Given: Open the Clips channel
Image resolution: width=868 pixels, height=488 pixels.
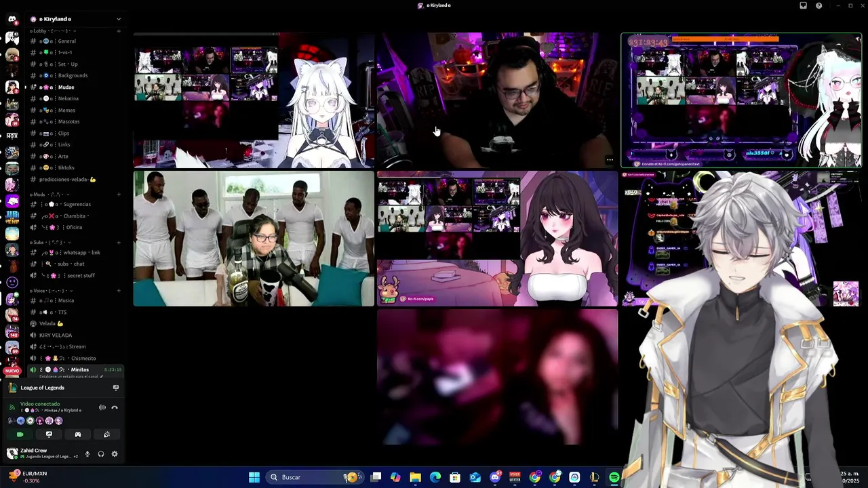Looking at the screenshot, I should pos(75,133).
